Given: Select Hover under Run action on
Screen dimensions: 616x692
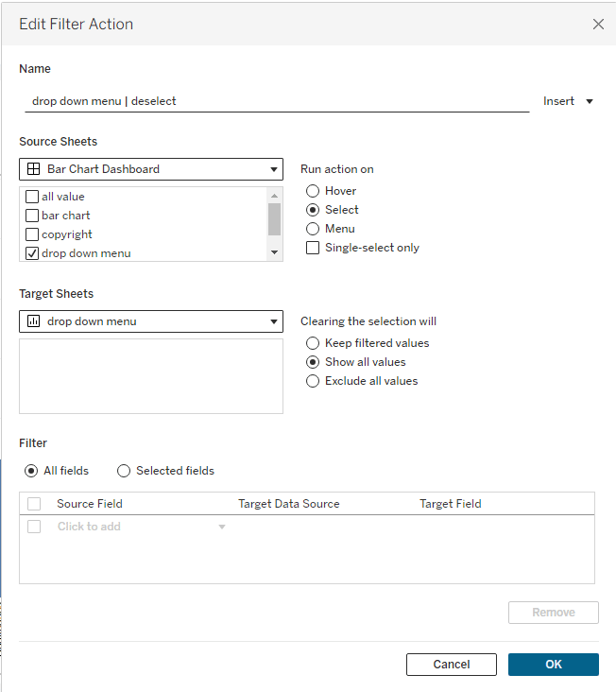Looking at the screenshot, I should [313, 191].
